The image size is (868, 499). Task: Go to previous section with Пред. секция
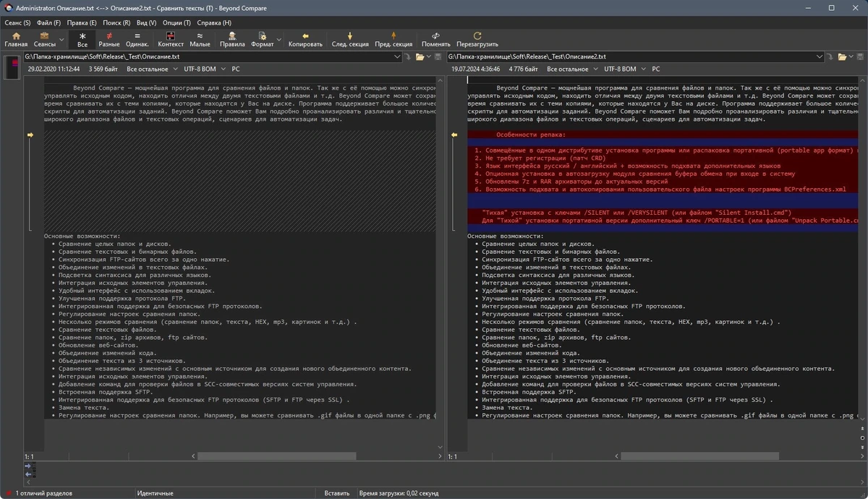pyautogui.click(x=393, y=39)
